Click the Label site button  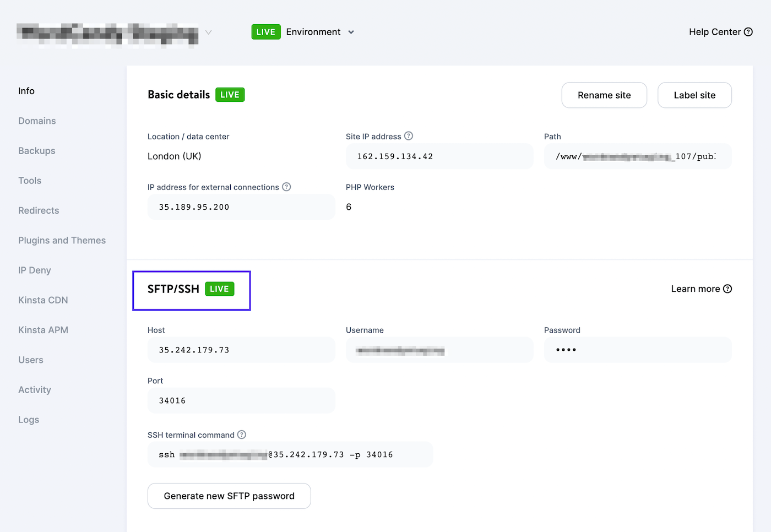(694, 95)
